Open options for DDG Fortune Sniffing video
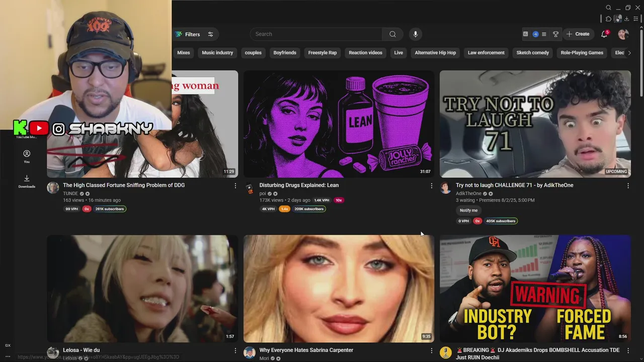 (x=235, y=186)
